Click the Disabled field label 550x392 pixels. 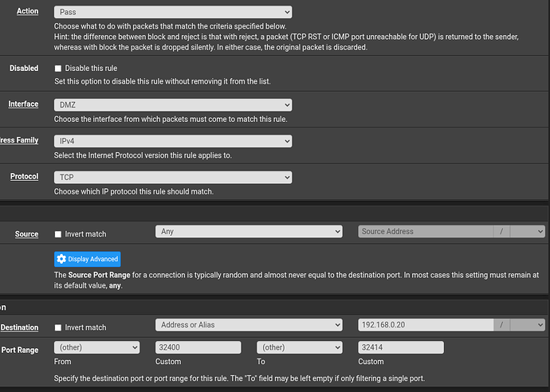point(24,69)
